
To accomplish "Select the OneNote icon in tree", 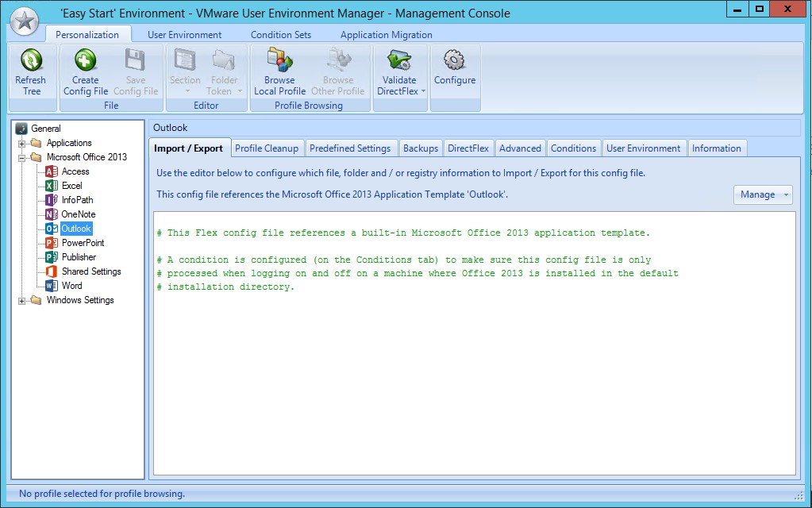I will click(x=52, y=214).
